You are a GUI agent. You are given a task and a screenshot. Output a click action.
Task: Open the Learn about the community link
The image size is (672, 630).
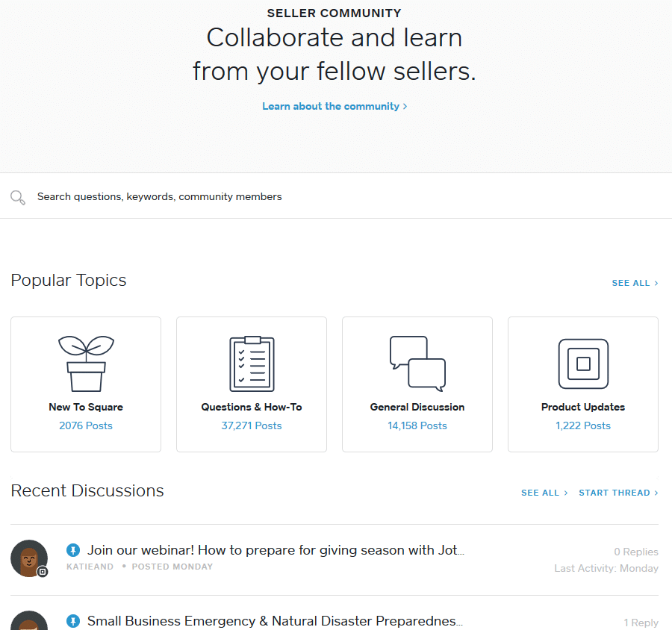(331, 106)
